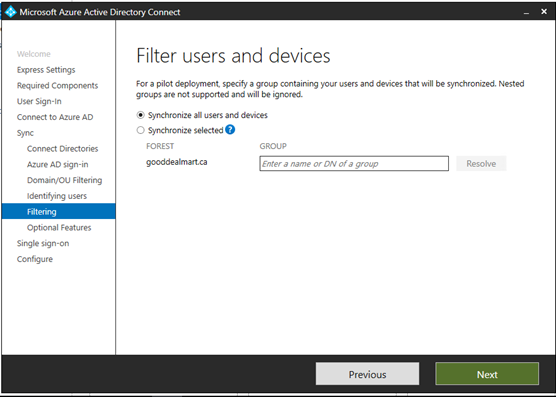This screenshot has height=397, width=556.
Task: Open Domain/OU Filtering step
Action: (65, 180)
